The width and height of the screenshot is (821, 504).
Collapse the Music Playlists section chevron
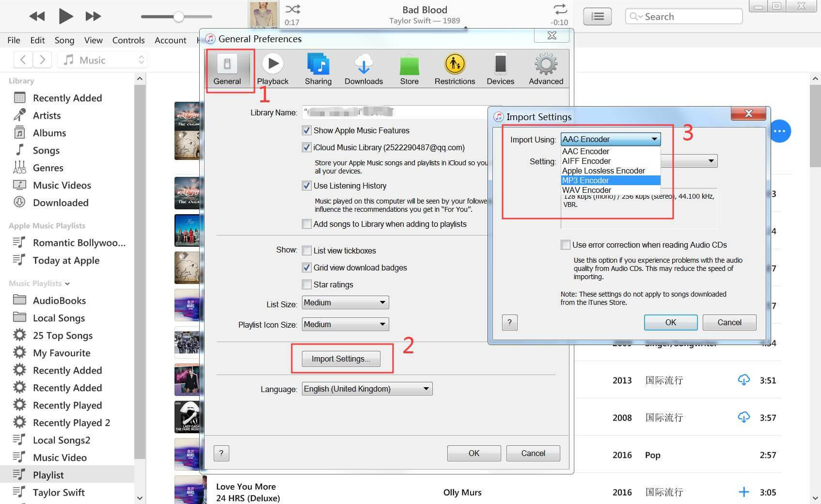click(x=67, y=283)
